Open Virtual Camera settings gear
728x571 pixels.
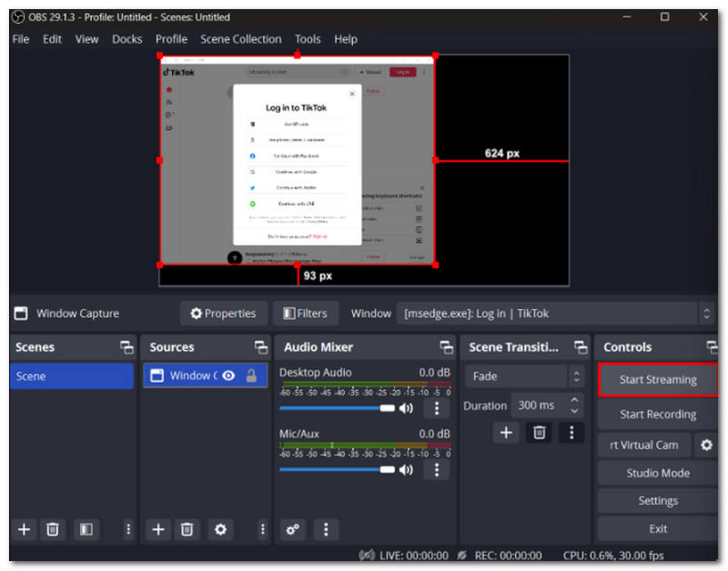pyautogui.click(x=706, y=446)
